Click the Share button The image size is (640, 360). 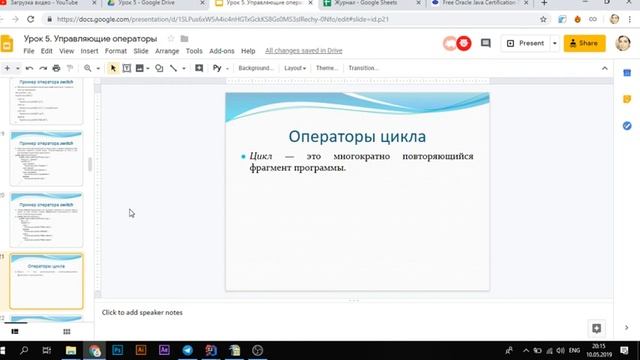coord(584,43)
